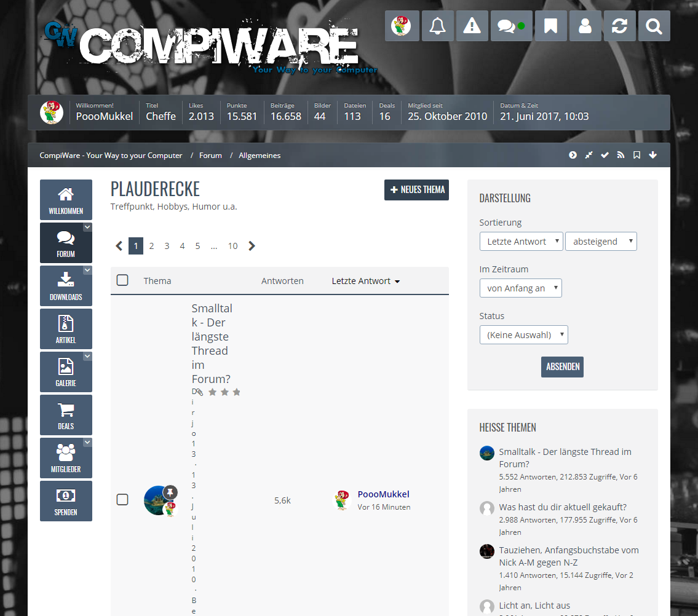698x616 pixels.
Task: Click the mark-as-read checkmark in breadcrumb bar
Action: coord(605,156)
